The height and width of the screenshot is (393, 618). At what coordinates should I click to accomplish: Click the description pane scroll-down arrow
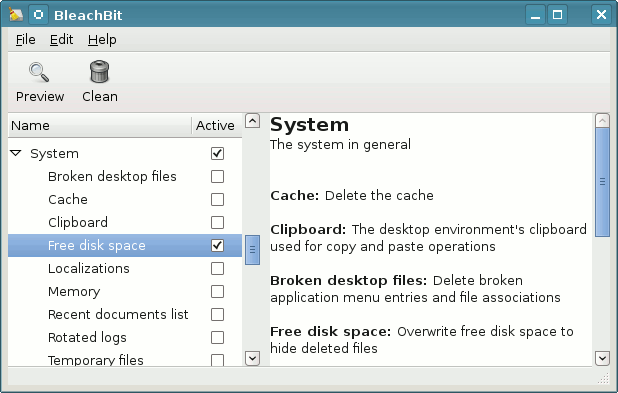(602, 358)
